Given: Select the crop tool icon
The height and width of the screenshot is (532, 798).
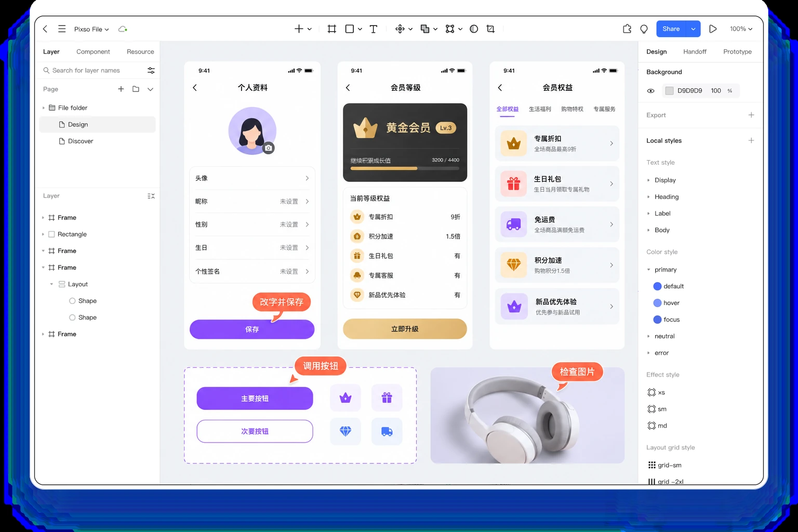Looking at the screenshot, I should (490, 29).
